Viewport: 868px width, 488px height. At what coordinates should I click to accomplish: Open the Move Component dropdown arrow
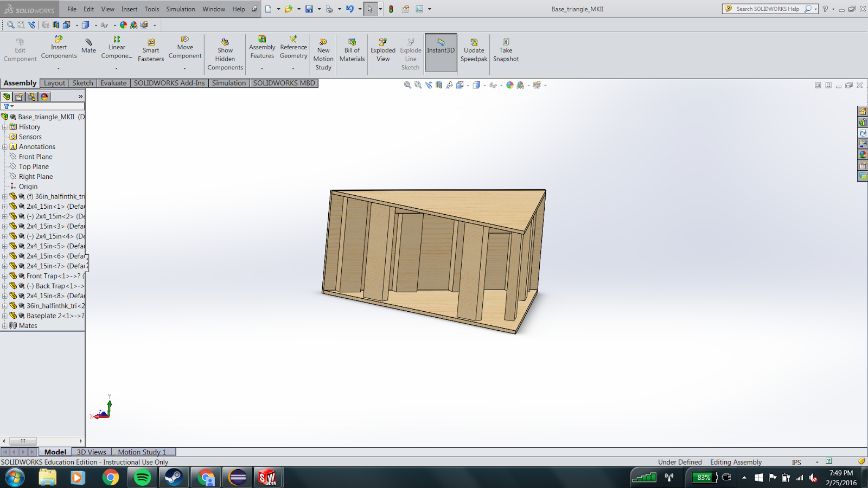click(x=185, y=68)
